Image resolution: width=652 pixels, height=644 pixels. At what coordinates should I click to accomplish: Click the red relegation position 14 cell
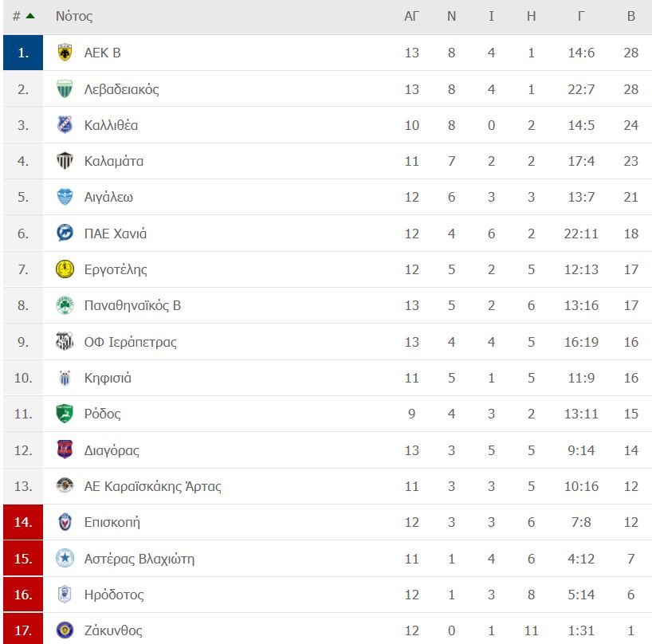tap(23, 522)
